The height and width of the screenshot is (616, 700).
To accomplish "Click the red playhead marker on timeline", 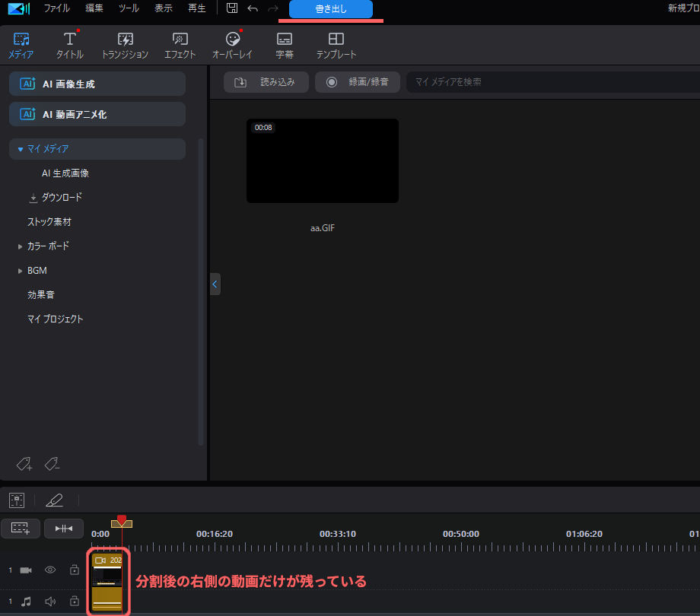I will (x=122, y=520).
